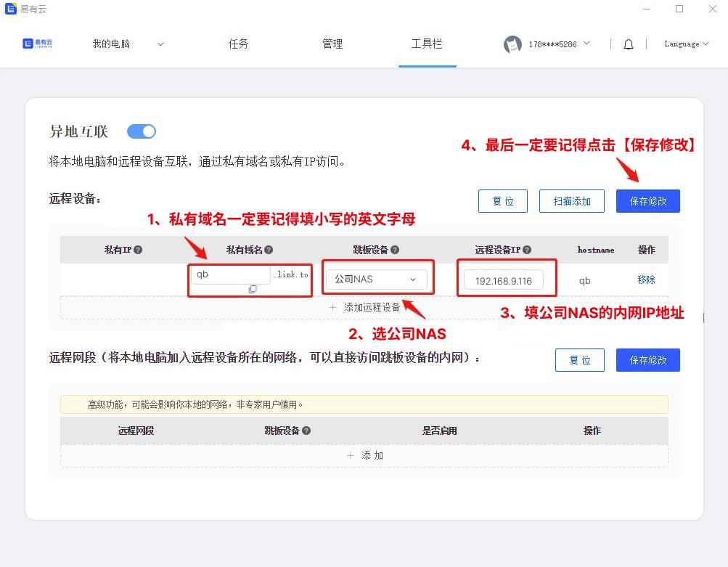Screen dimensions: 728x567
Task: Click help icon by remote devices 跳板设备 header
Action: click(395, 250)
